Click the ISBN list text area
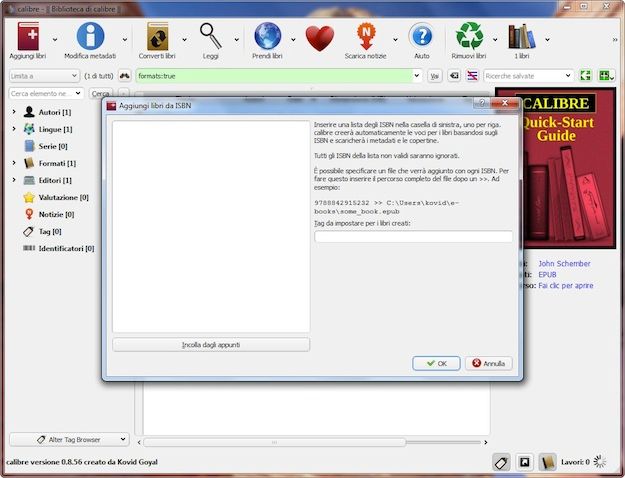 coord(211,226)
